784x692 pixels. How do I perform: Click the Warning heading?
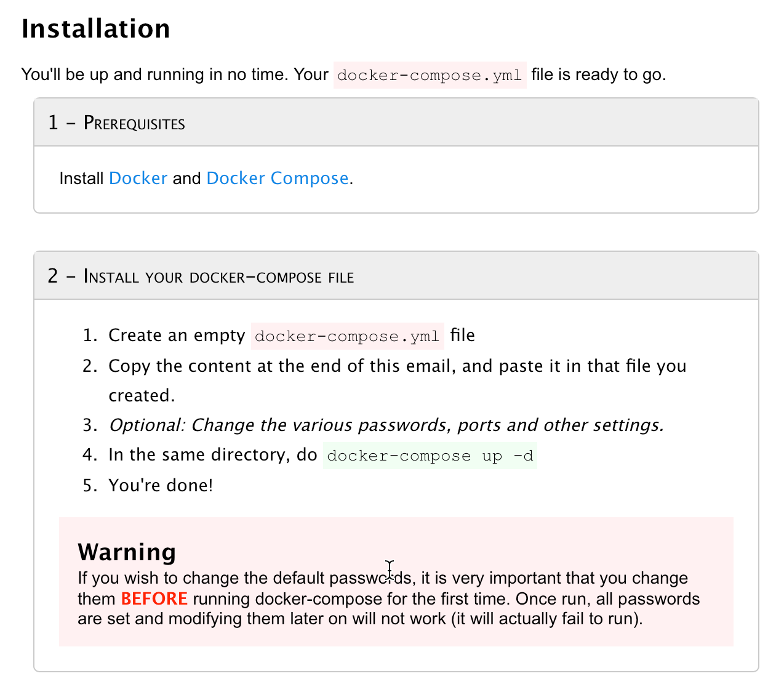click(127, 552)
